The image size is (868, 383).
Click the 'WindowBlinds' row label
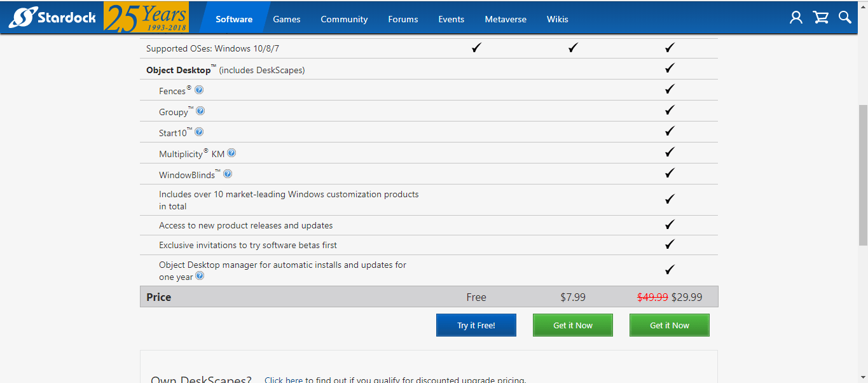pos(187,175)
